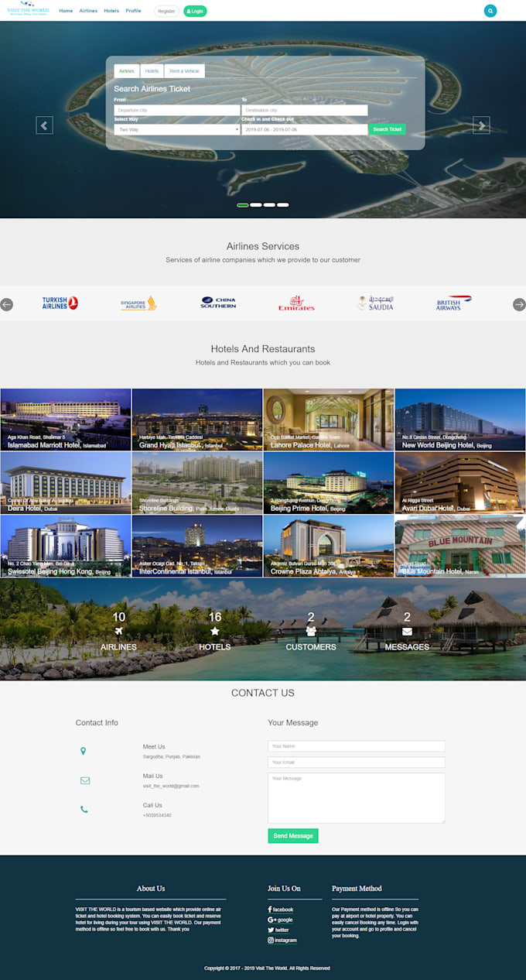This screenshot has width=526, height=980.
Task: Click the phone Call Us icon
Action: [x=84, y=810]
